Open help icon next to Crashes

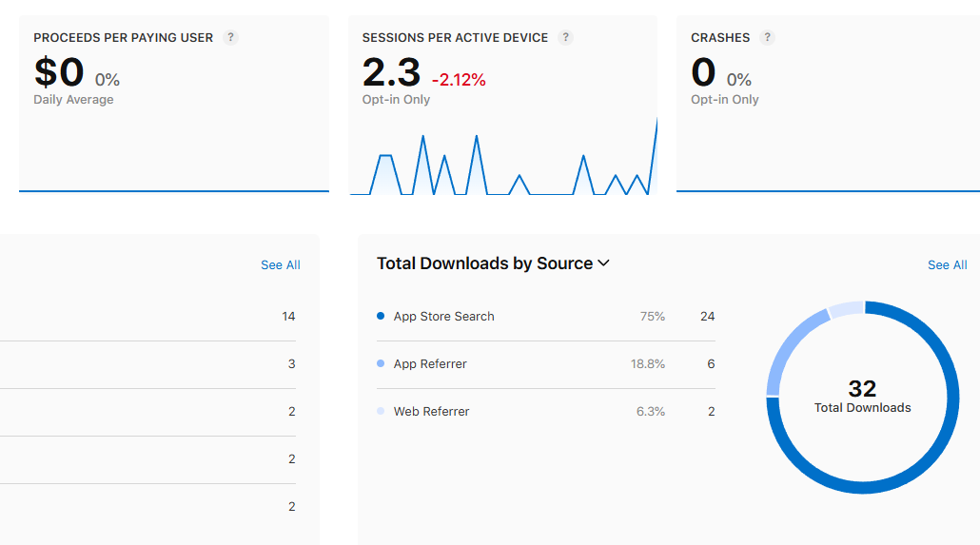[x=768, y=37]
